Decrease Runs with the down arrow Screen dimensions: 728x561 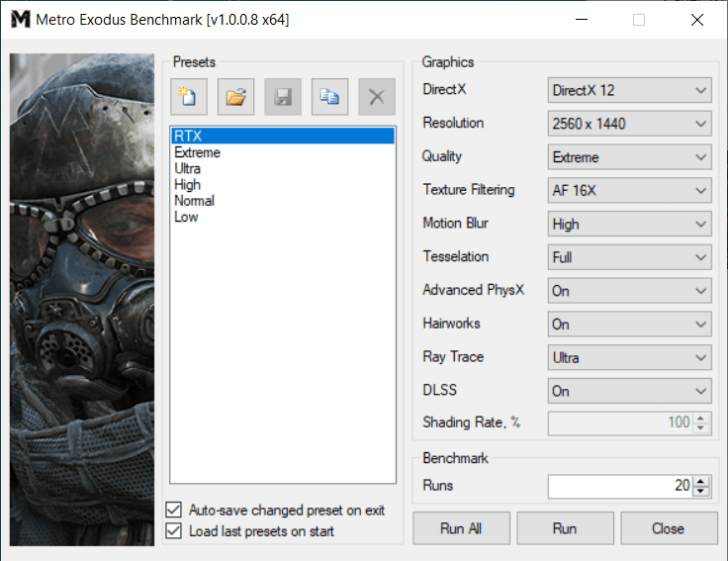click(701, 492)
